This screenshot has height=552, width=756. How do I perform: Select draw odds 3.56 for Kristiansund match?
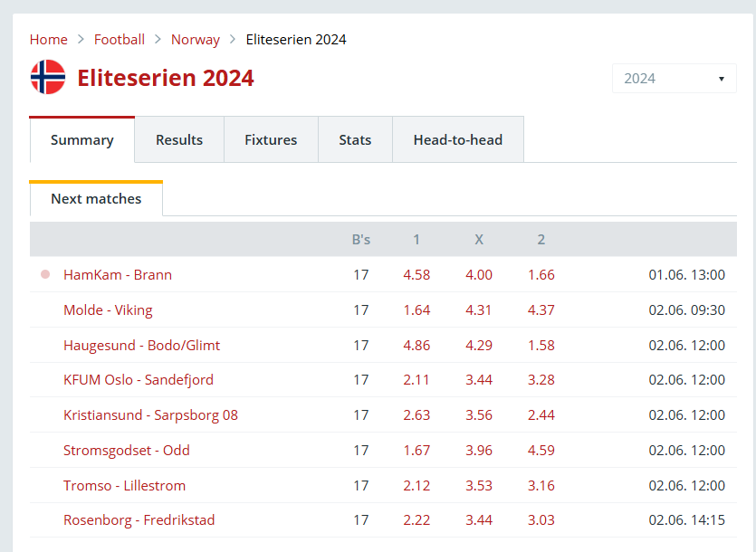(x=479, y=415)
